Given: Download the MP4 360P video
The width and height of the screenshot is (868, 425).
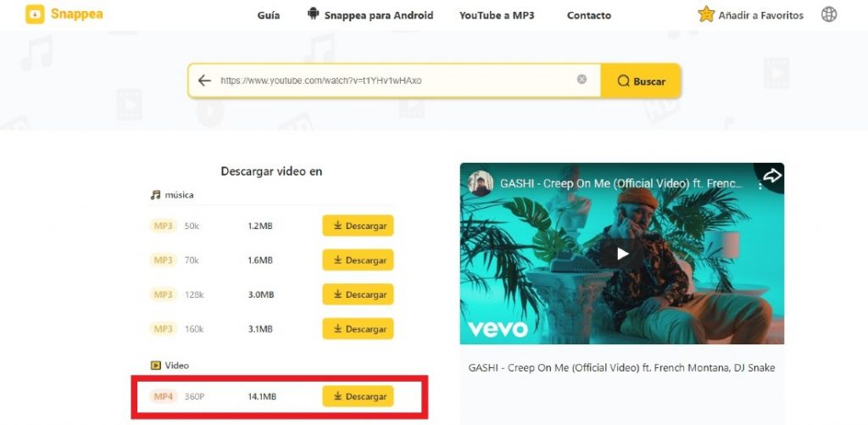Looking at the screenshot, I should click(359, 396).
